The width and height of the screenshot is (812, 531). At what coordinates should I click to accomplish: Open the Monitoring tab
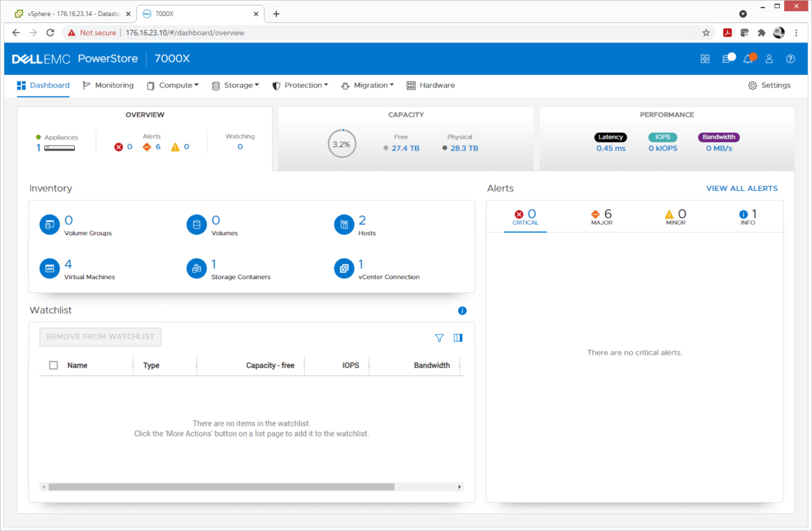(x=108, y=85)
